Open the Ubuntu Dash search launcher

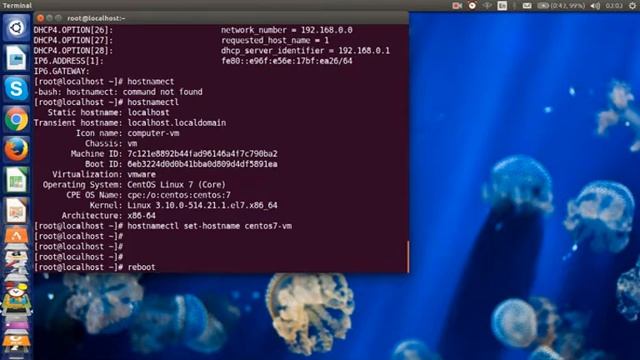16,28
